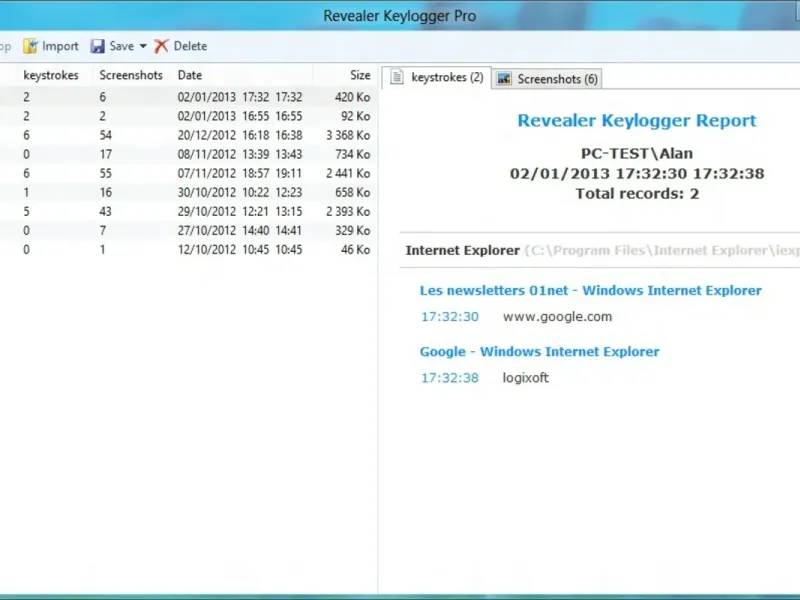The height and width of the screenshot is (600, 800).
Task: Click the keystrokes tab document icon
Action: [397, 77]
